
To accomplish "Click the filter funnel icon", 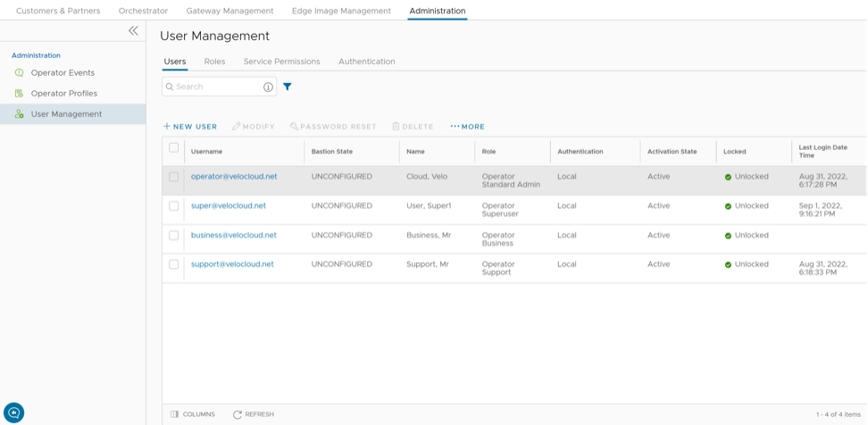I will 288,87.
